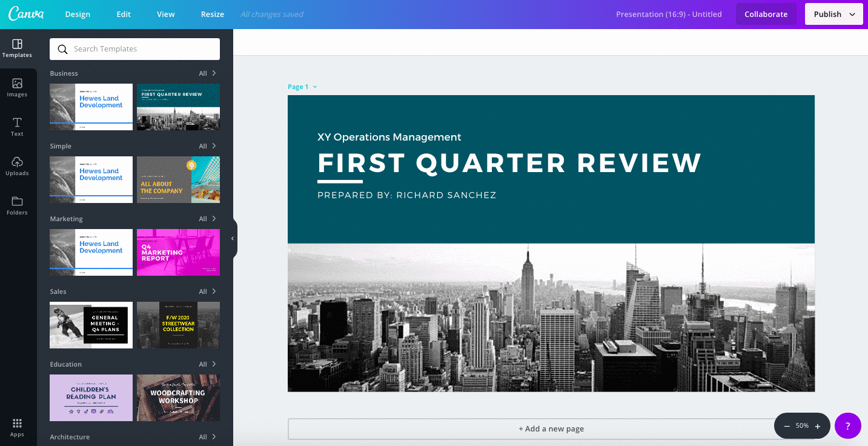
Task: Click the Search Templates input field
Action: coord(135,49)
